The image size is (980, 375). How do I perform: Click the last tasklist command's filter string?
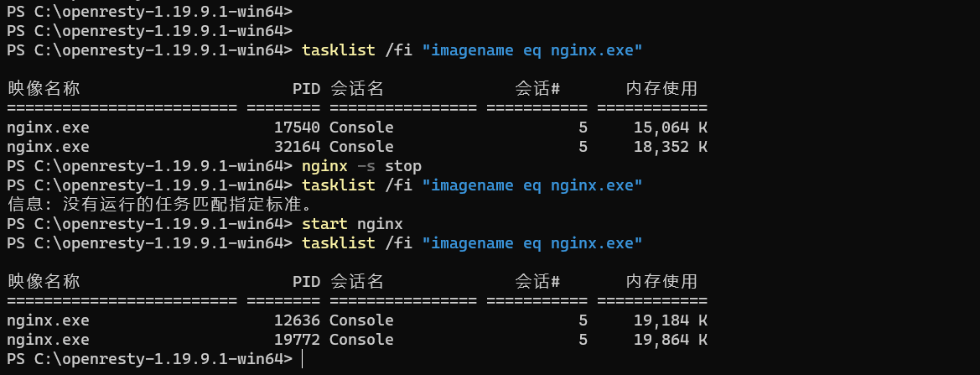[x=532, y=243]
